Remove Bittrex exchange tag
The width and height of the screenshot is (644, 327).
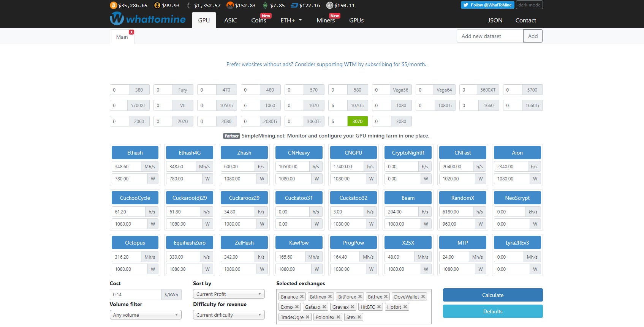(x=386, y=297)
